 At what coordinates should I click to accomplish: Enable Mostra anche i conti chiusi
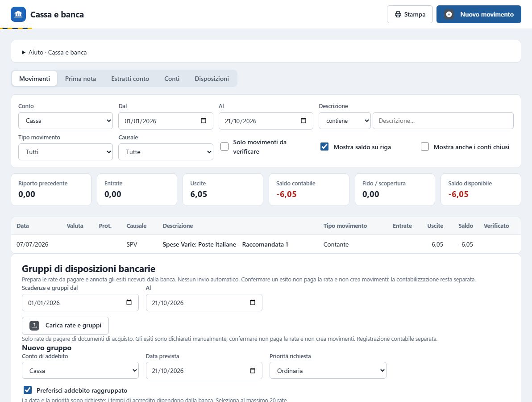(425, 147)
